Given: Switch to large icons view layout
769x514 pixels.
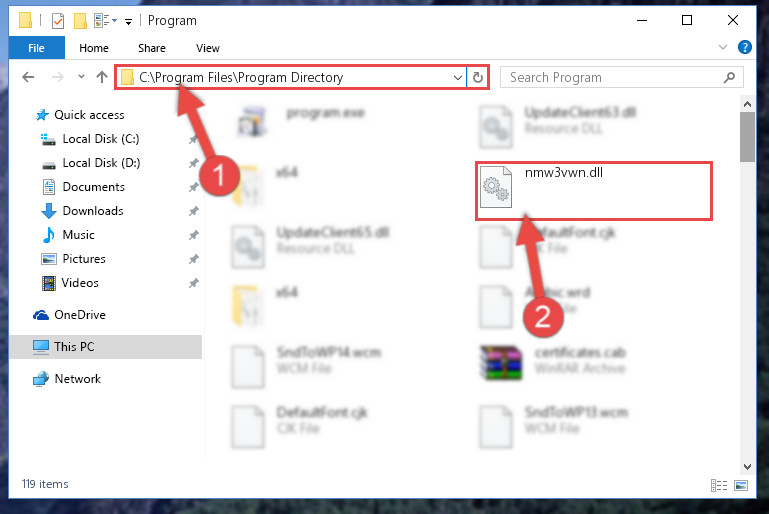Looking at the screenshot, I should pyautogui.click(x=741, y=486).
